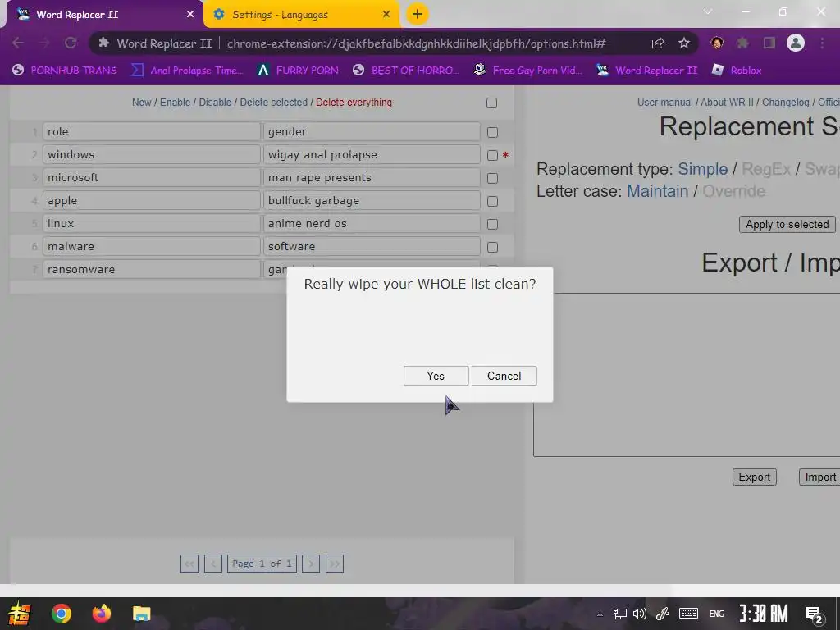Toggle the browser side panel
The width and height of the screenshot is (840, 630).
coord(769,43)
